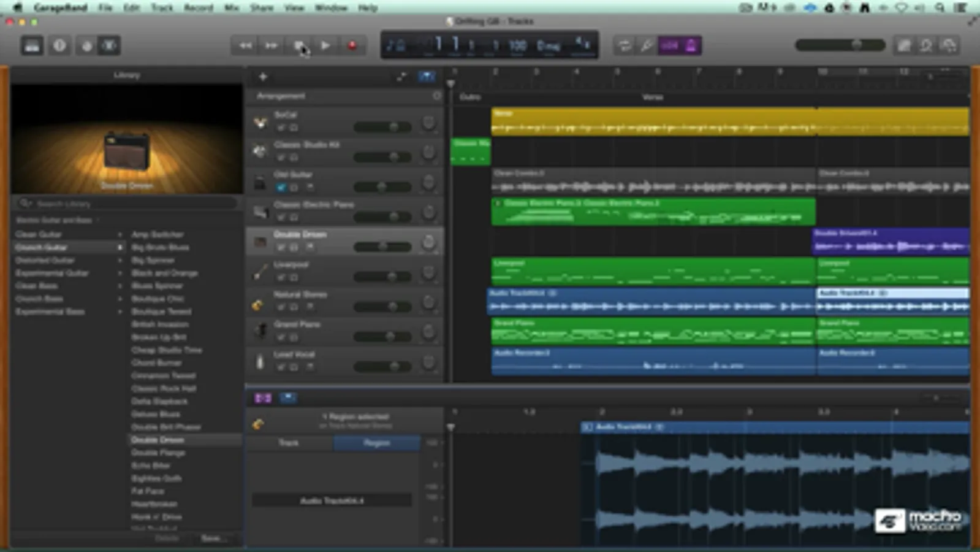
Task: Solo the Classic Studio Kit track
Action: click(x=294, y=158)
